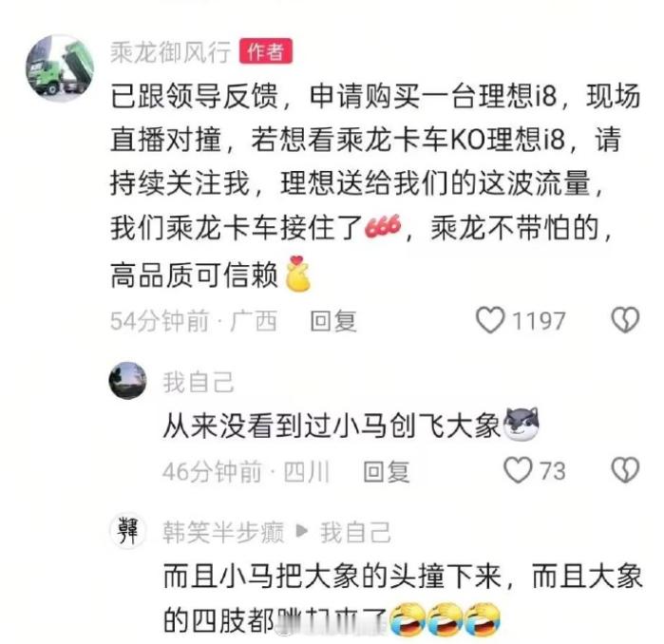This screenshot has height=644, width=664.
Task: Open the 韩笑半步癫 seal avatar
Action: (x=128, y=531)
